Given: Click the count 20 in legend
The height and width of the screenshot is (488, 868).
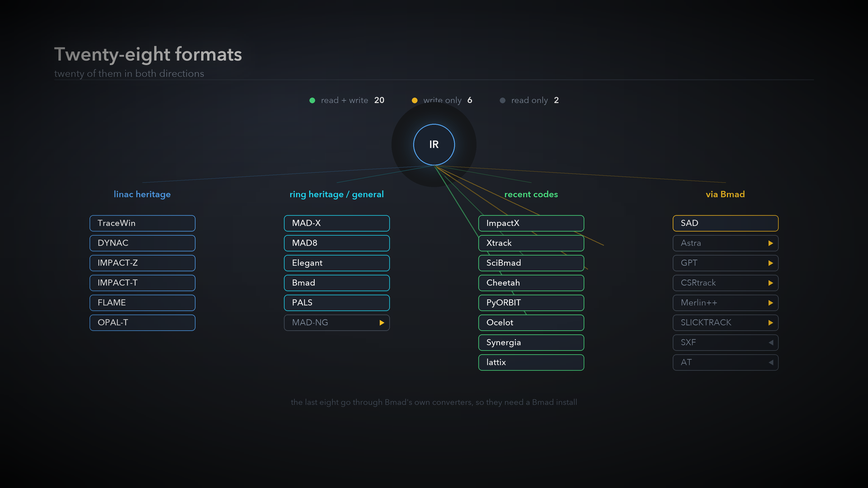Looking at the screenshot, I should click(x=379, y=100).
